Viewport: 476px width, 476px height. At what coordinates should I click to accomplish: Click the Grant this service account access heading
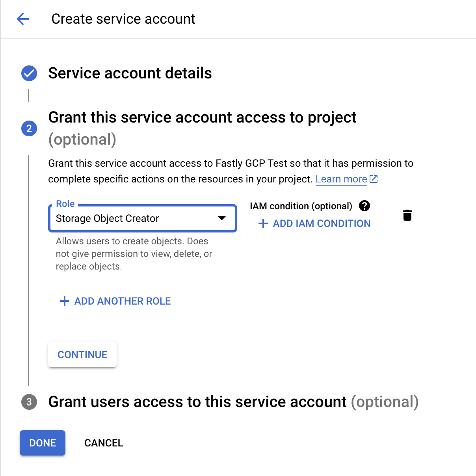(202, 117)
